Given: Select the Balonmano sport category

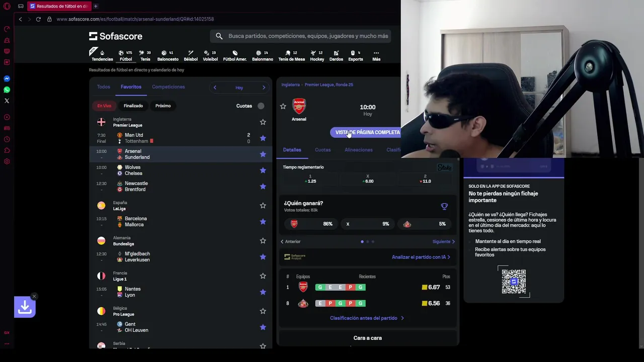Looking at the screenshot, I should coord(262,55).
